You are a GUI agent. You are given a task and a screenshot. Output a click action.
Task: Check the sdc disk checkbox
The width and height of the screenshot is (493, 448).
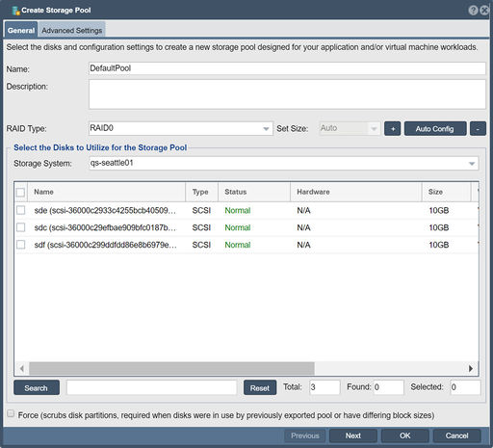coord(21,227)
